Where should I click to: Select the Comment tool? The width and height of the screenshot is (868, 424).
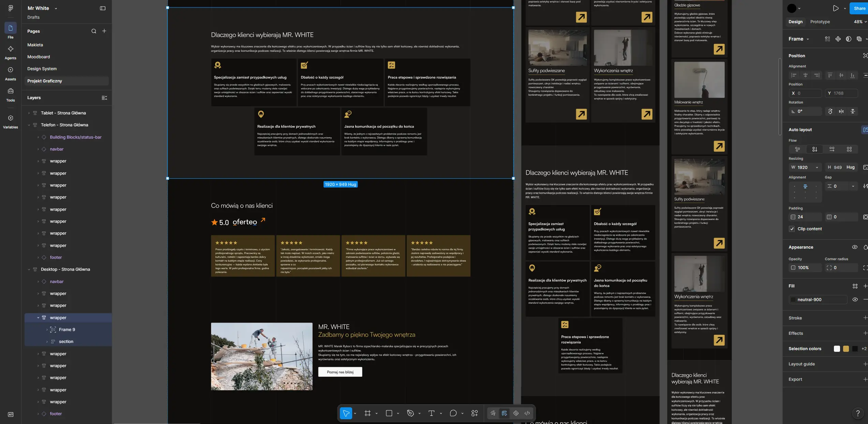click(x=453, y=413)
